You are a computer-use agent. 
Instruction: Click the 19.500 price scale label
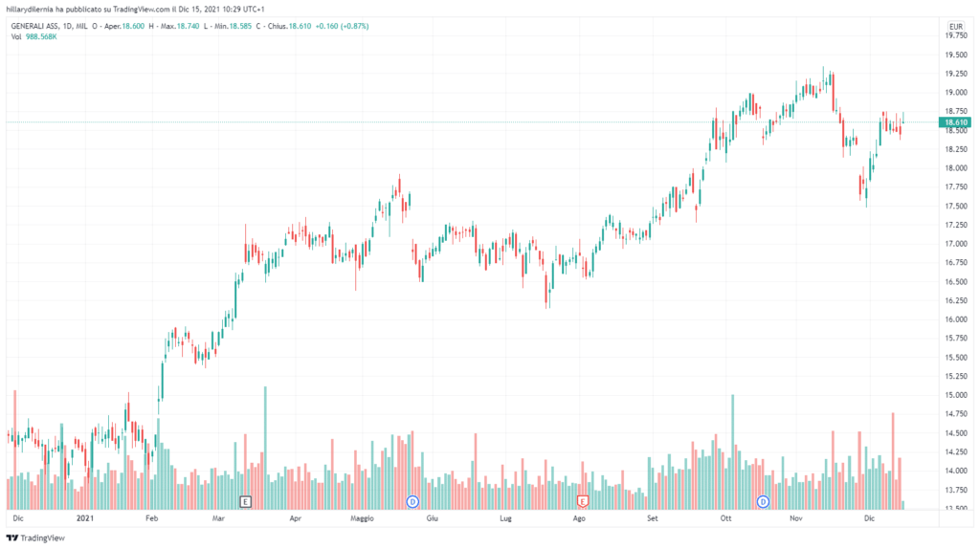tap(955, 55)
